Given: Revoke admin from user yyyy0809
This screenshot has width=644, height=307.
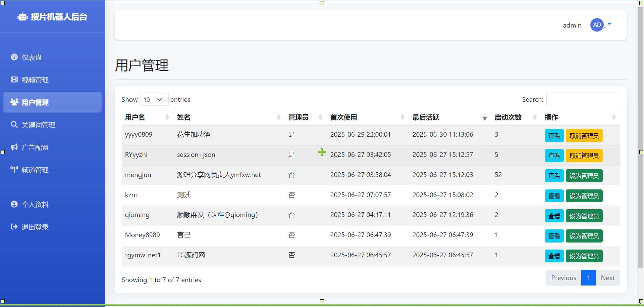Looking at the screenshot, I should click(x=584, y=136).
